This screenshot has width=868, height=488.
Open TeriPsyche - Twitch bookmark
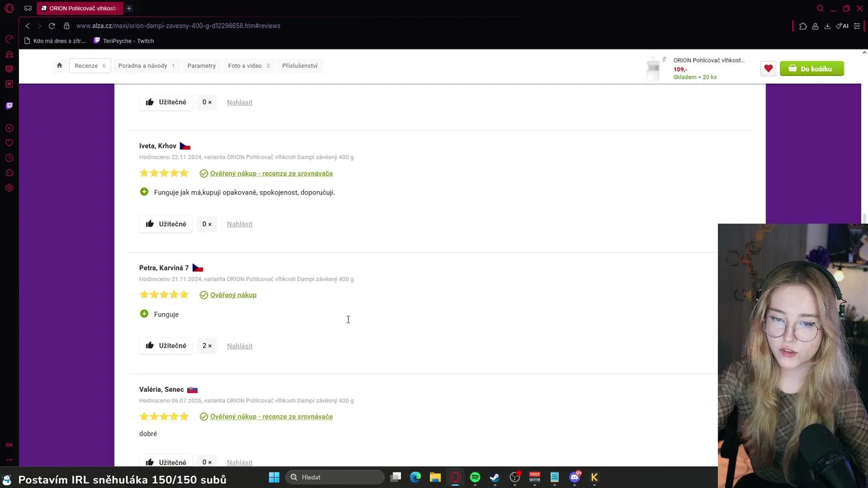pos(123,41)
